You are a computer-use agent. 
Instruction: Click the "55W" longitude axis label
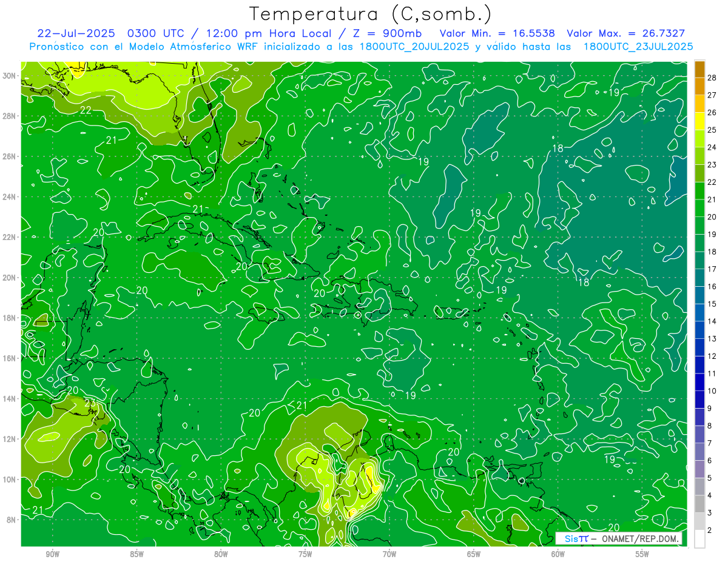[x=642, y=554]
